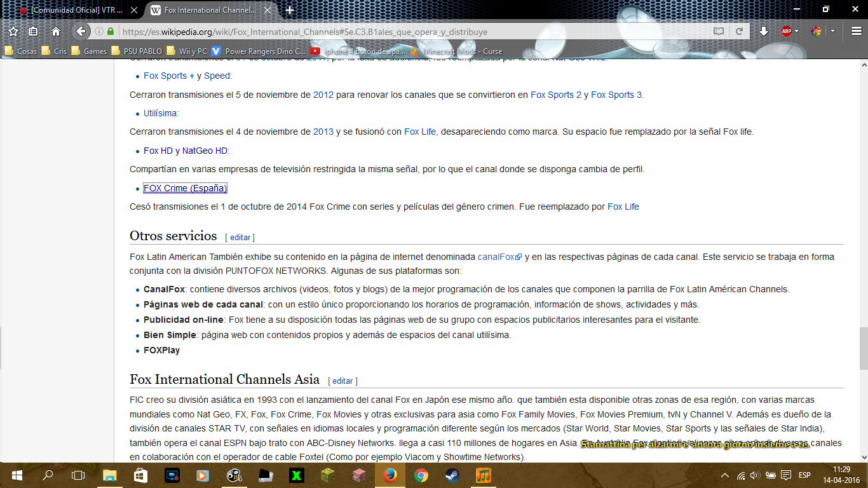Open the Firefox hamburger menu
Image resolution: width=868 pixels, height=488 pixels.
pos(856,31)
